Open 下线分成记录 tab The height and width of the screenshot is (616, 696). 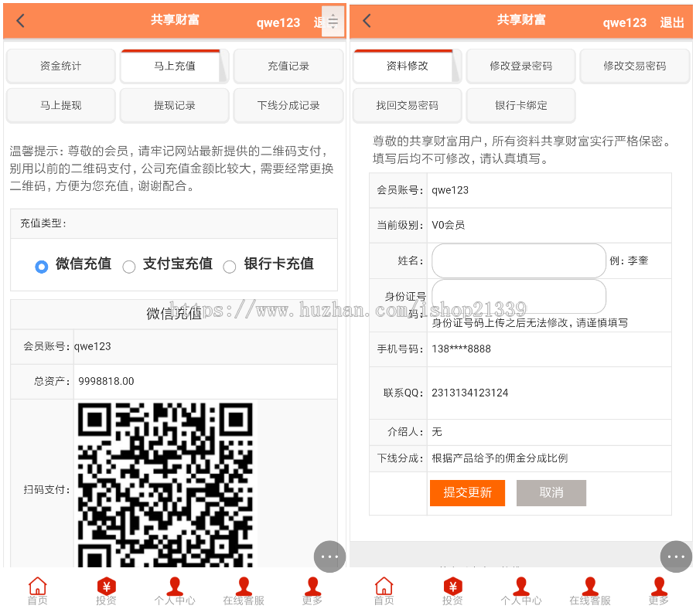(x=288, y=106)
